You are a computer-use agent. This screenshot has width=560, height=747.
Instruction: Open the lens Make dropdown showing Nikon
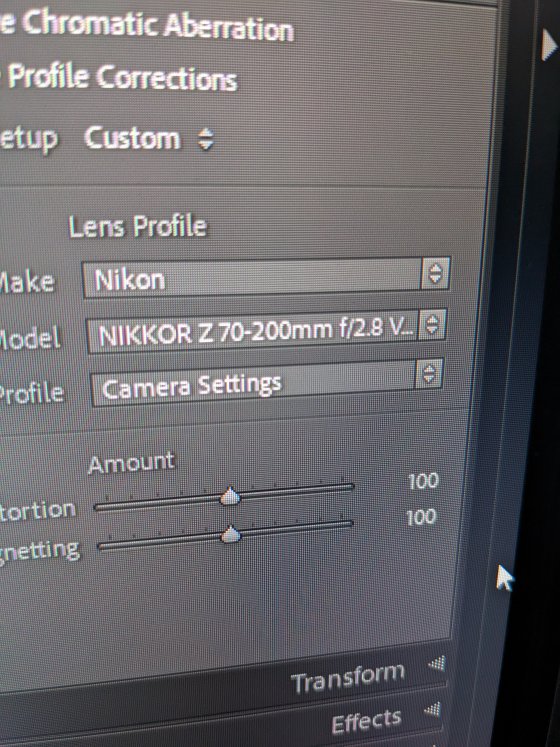(x=266, y=278)
